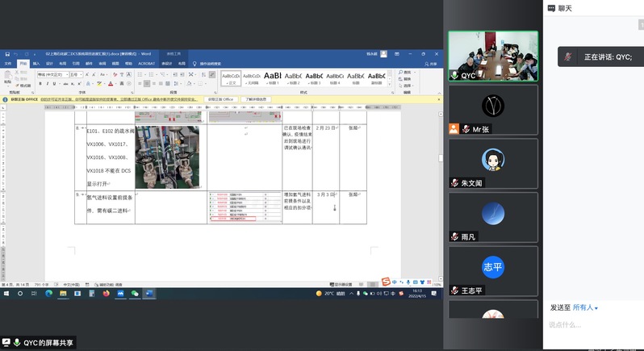Switch to the 插入 ribbon tab
The width and height of the screenshot is (644, 351).
pos(36,63)
